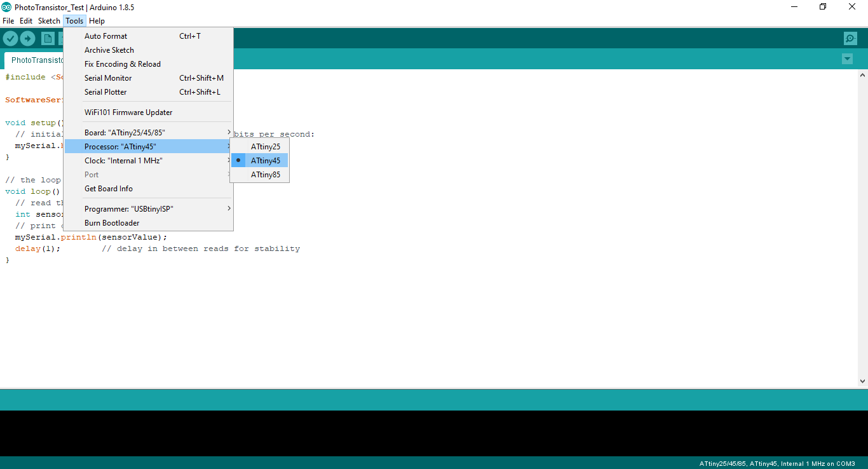Select Get Board Info

[149, 189]
